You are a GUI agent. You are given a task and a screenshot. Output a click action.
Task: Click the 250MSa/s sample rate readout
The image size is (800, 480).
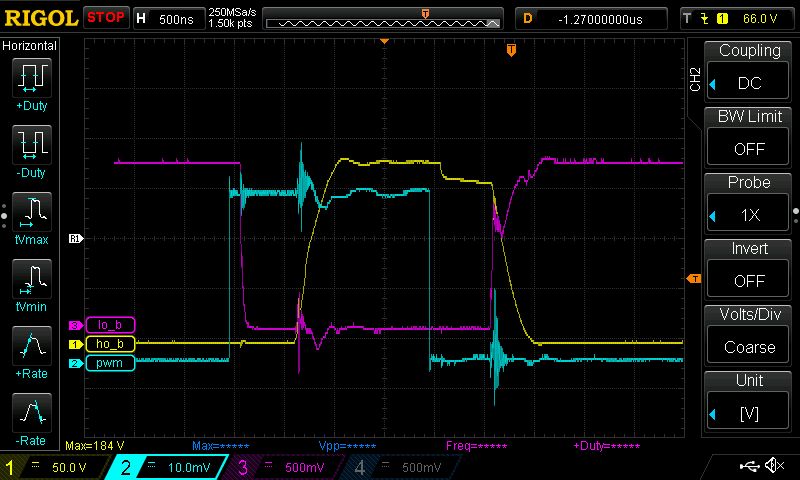pyautogui.click(x=232, y=12)
